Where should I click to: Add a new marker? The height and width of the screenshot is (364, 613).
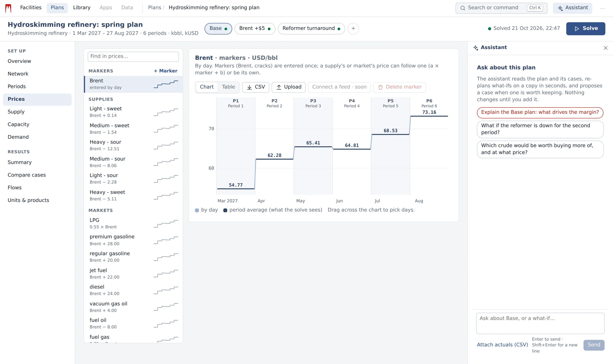pyautogui.click(x=166, y=71)
